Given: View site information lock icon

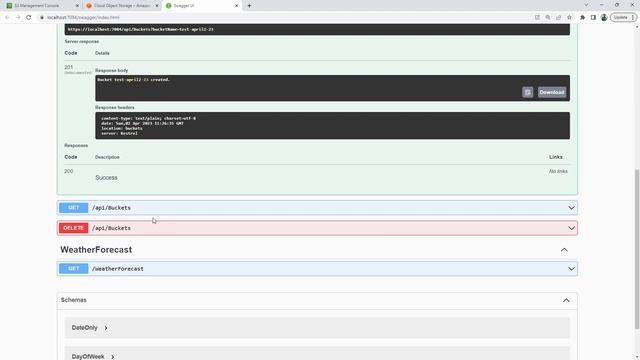Looking at the screenshot, I should click(x=42, y=18).
